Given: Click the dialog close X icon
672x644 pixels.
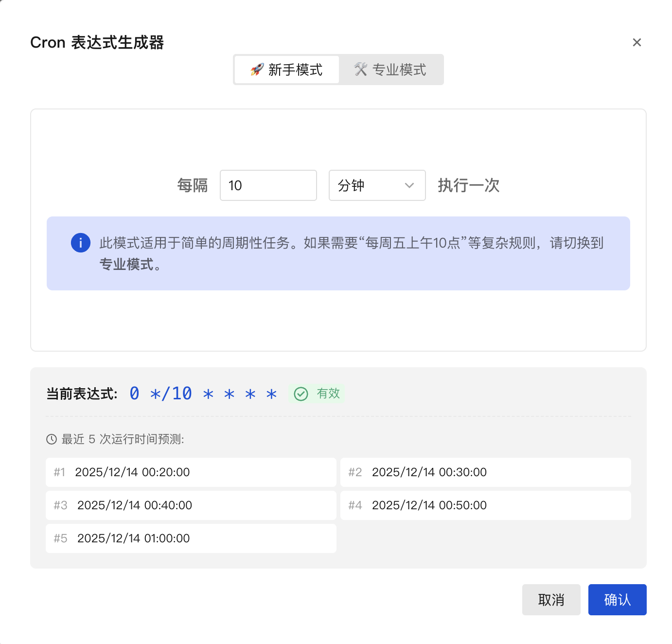Looking at the screenshot, I should (637, 42).
